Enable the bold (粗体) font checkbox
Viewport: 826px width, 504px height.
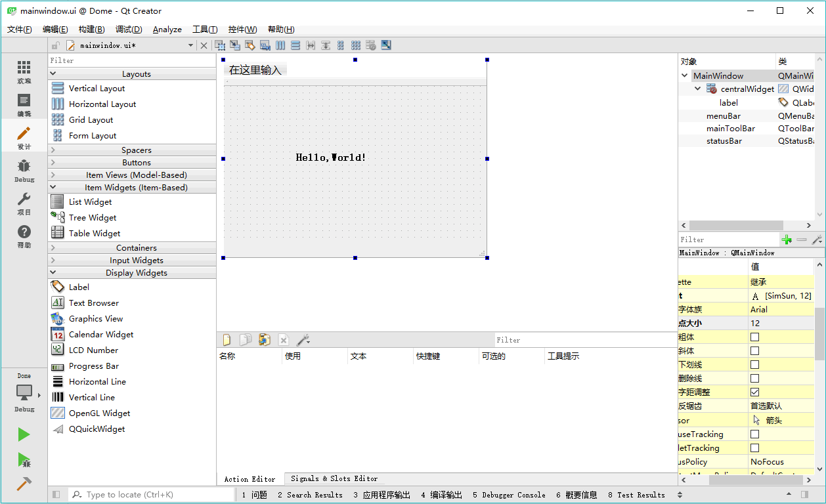[x=754, y=337]
